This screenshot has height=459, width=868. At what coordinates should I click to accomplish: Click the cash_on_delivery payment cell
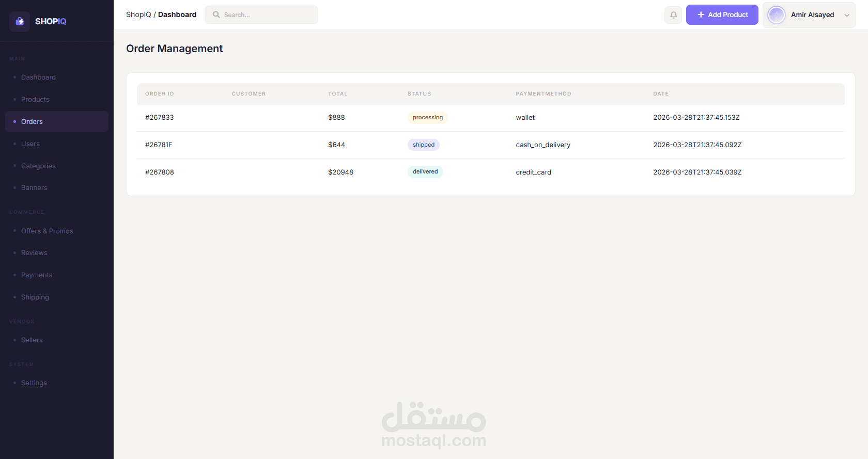(543, 145)
